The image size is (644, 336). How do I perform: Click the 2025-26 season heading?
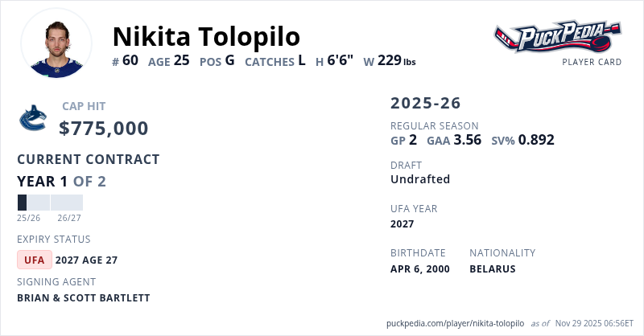(x=426, y=103)
